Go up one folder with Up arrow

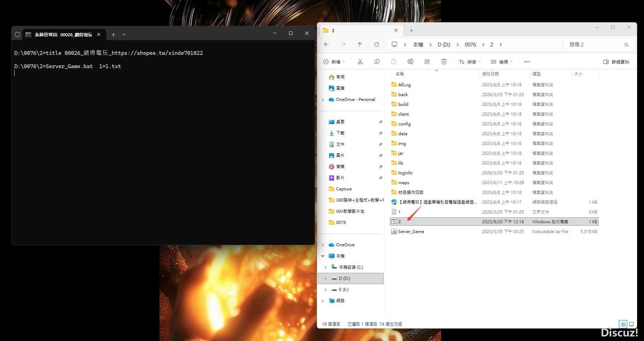pyautogui.click(x=360, y=44)
